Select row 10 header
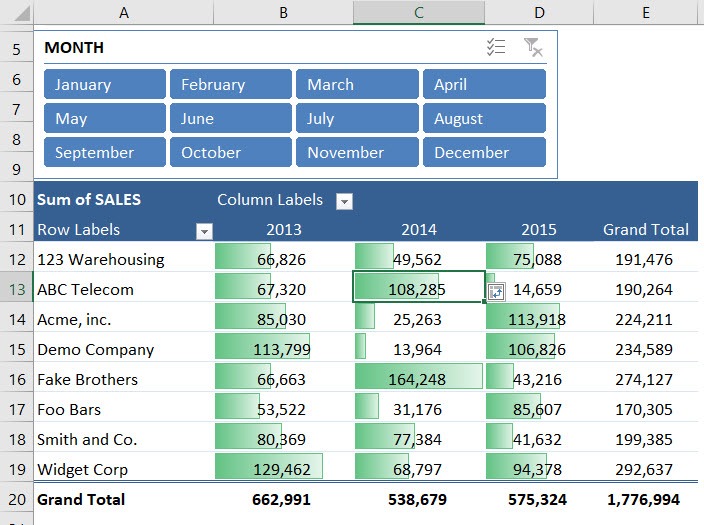The width and height of the screenshot is (704, 525). 17,199
